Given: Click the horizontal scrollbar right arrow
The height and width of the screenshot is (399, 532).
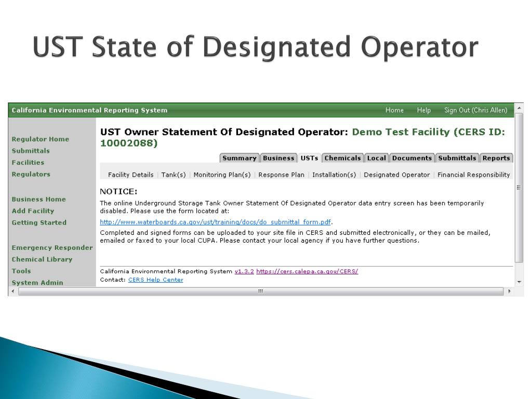Looking at the screenshot, I should point(509,291).
